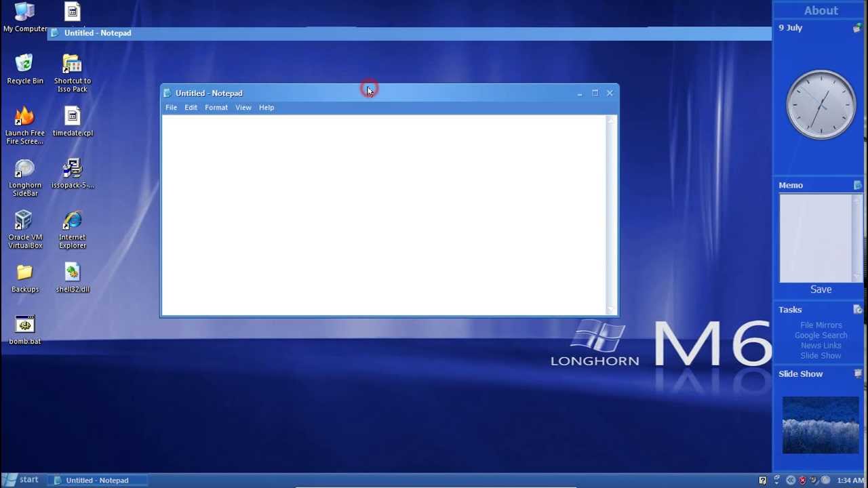The image size is (868, 488).
Task: Select the timedate.cpl file icon
Action: point(73,121)
